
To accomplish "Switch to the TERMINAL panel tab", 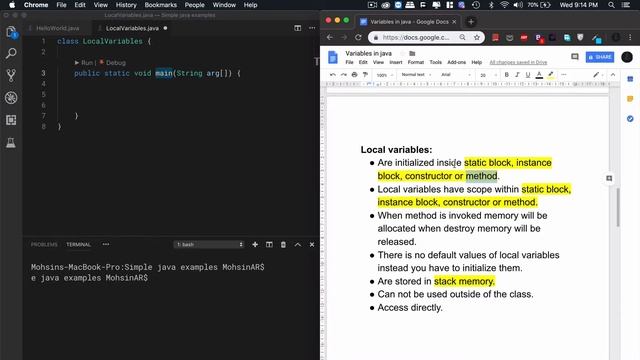I will [x=78, y=244].
